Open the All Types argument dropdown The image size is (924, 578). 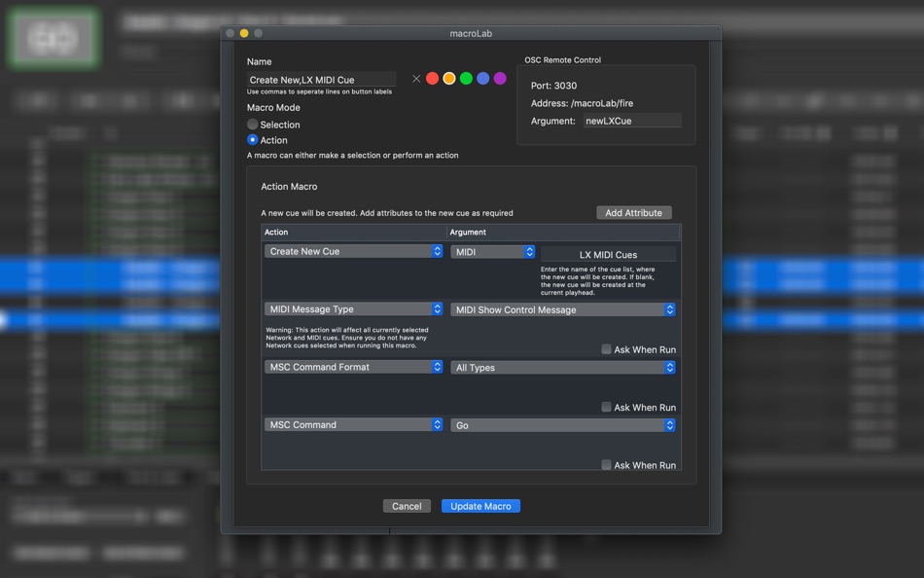(563, 368)
